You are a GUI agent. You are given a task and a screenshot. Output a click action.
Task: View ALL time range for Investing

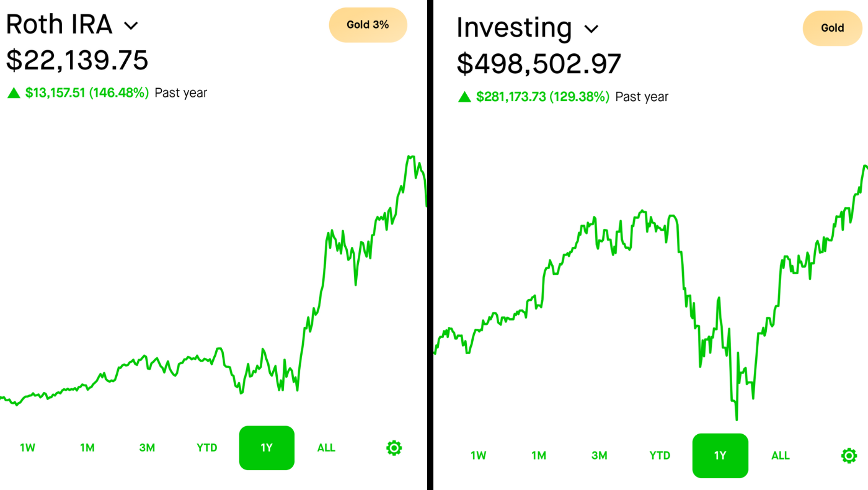[x=780, y=456]
